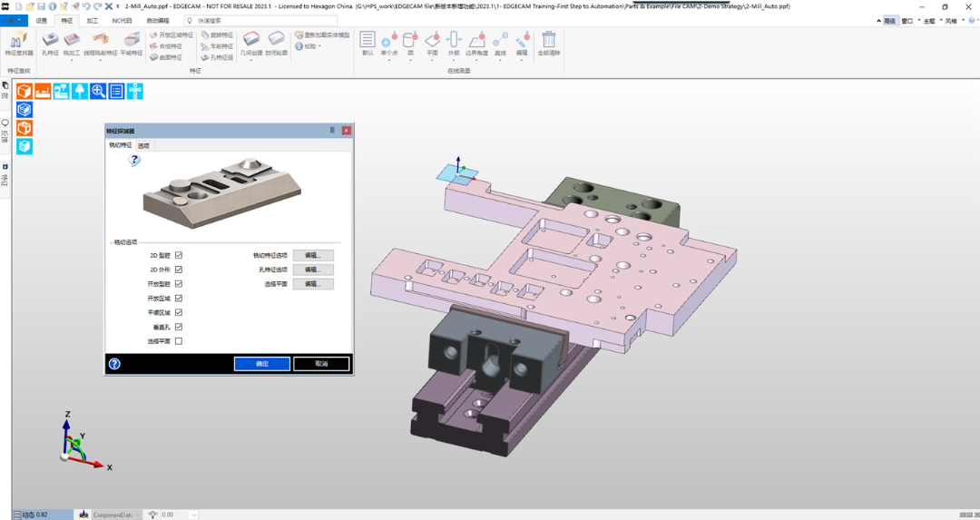Image resolution: width=980 pixels, height=520 pixels.
Task: Click the blue help circle in dialog footer
Action: pos(114,364)
